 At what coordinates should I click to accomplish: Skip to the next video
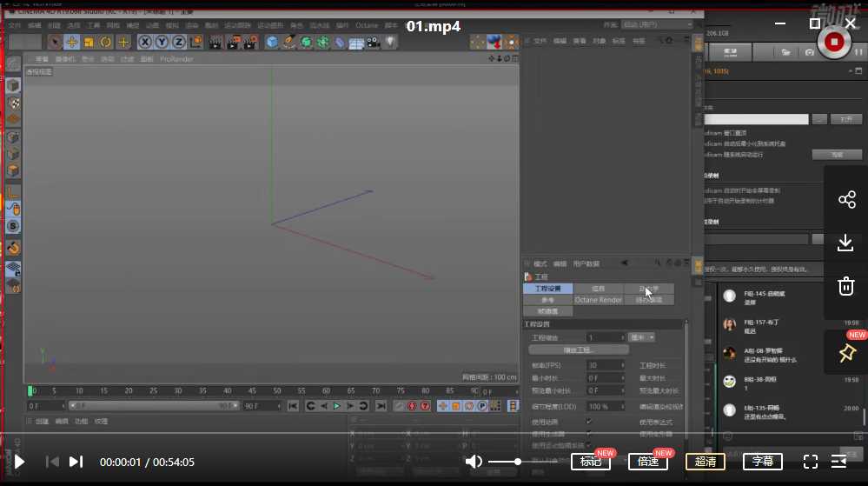point(76,463)
